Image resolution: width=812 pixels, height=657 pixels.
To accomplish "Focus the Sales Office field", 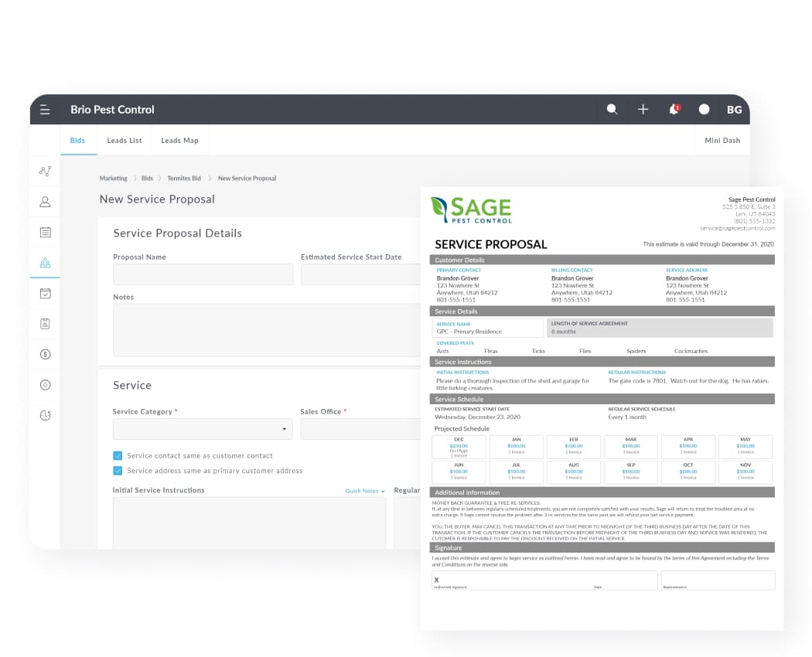I will tap(360, 429).
